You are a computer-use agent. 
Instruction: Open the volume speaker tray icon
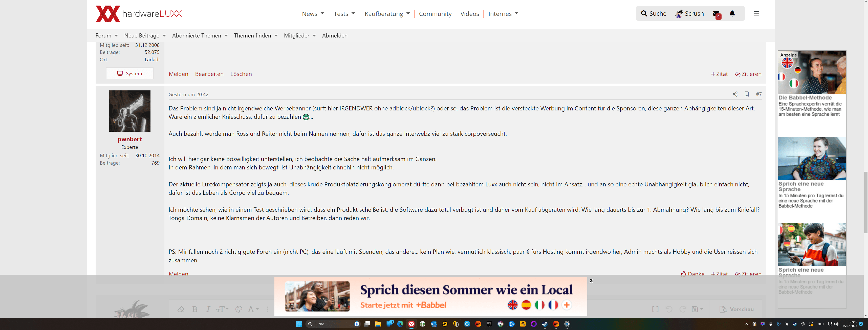tap(836, 324)
